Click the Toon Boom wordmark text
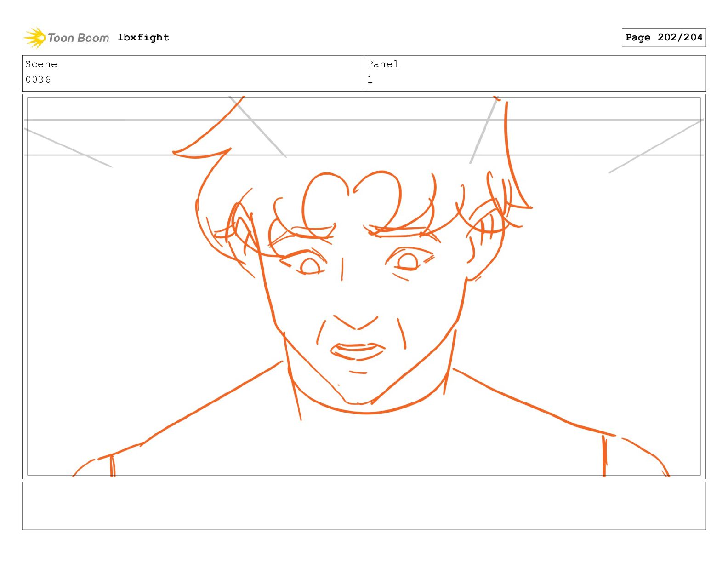The width and height of the screenshot is (728, 563). [79, 38]
